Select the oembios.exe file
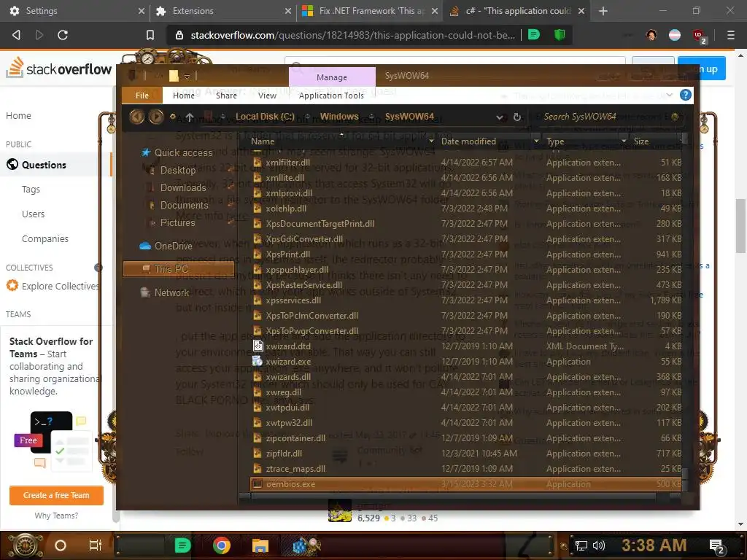The height and width of the screenshot is (560, 747). pos(466,484)
